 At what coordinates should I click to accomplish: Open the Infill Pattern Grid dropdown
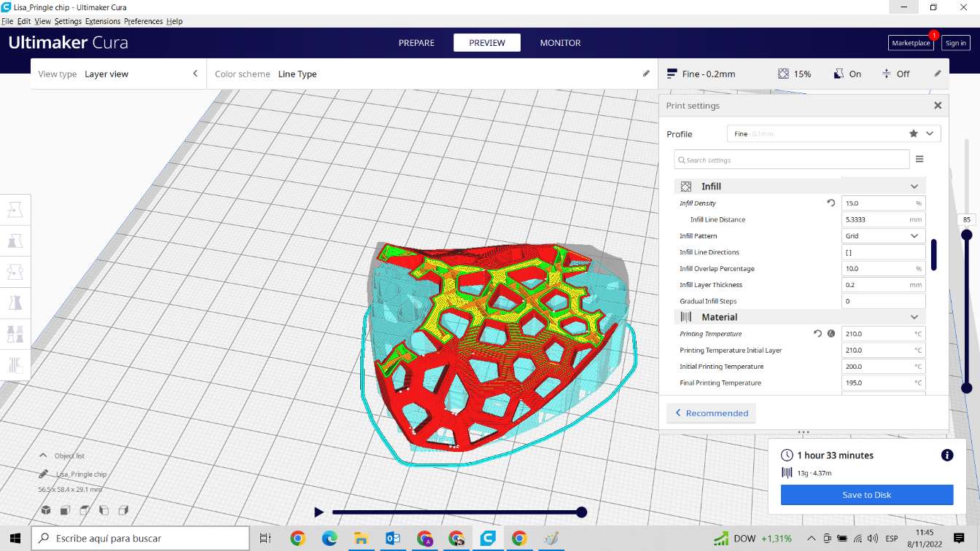pos(883,236)
